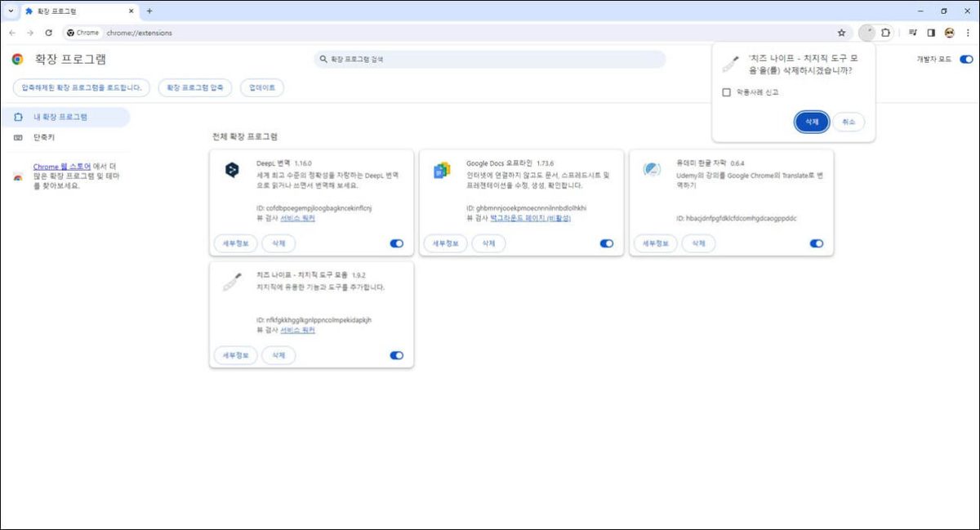Close the 확장 프로그램 tab
980x530 pixels.
point(131,11)
